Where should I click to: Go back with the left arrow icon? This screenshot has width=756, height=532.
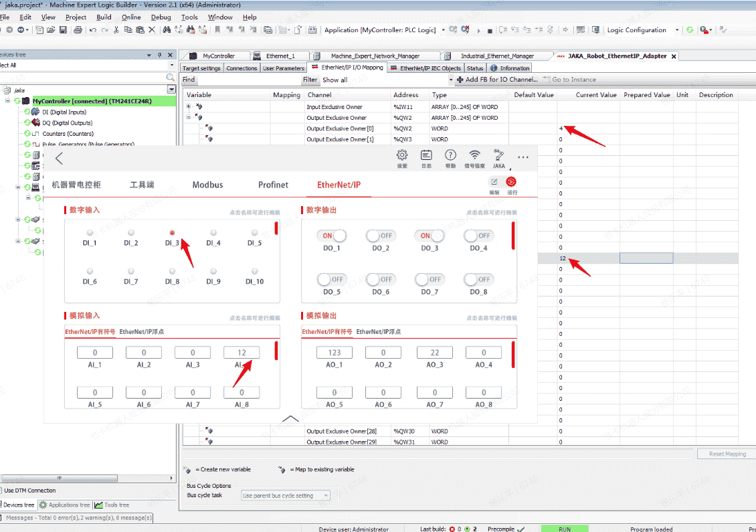coord(60,159)
